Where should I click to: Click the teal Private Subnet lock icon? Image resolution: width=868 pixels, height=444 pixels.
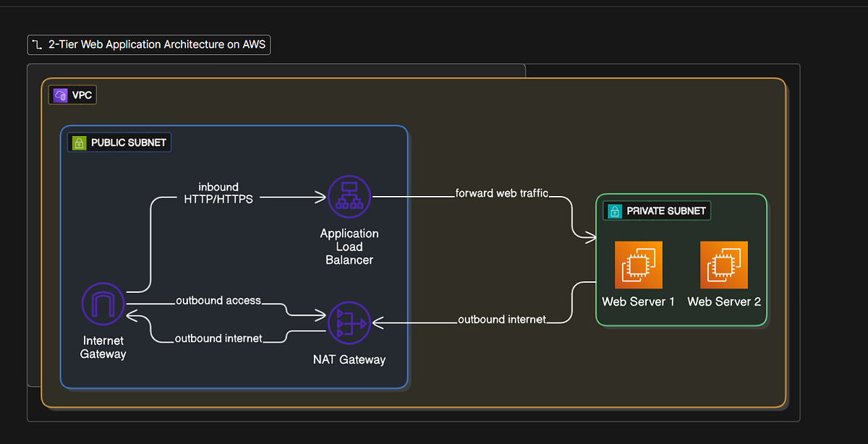(614, 211)
